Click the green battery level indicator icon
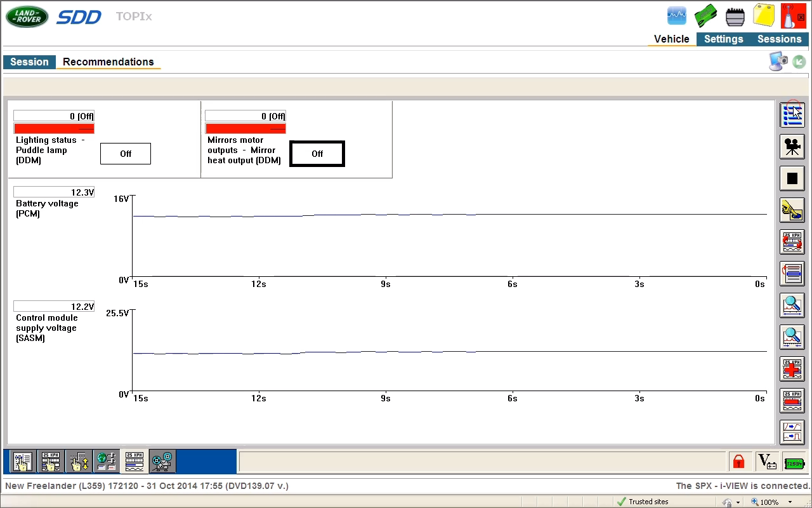 tap(794, 463)
